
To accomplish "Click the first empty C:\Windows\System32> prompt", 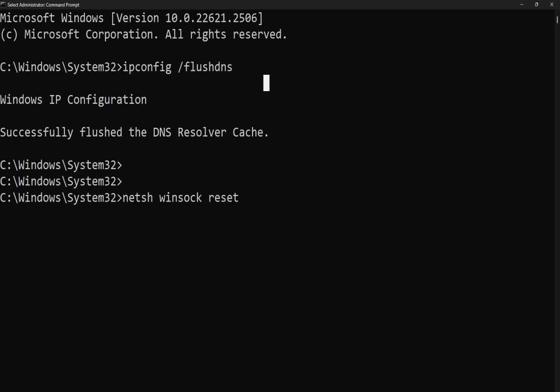I will tap(61, 165).
